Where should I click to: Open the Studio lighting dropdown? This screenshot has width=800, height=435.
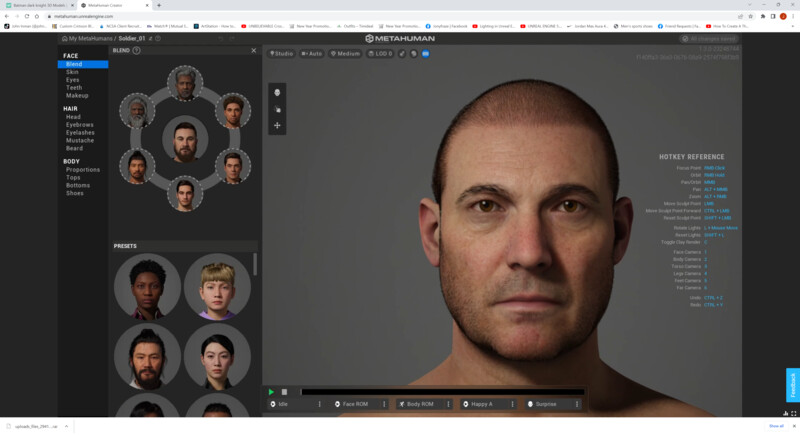click(x=281, y=53)
